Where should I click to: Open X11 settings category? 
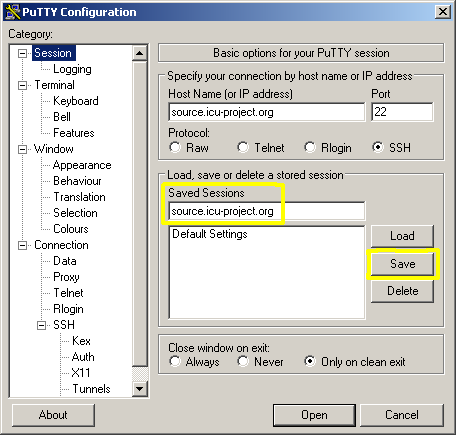click(81, 373)
